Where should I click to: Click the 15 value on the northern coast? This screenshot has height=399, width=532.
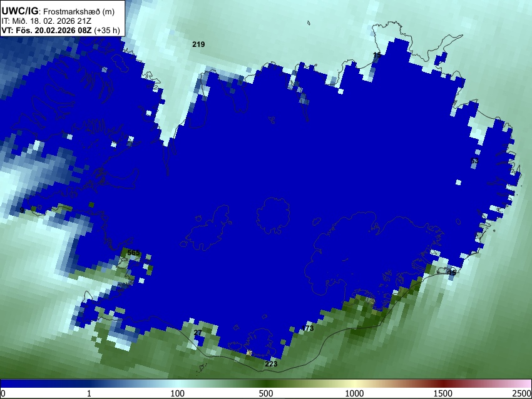pyautogui.click(x=377, y=55)
